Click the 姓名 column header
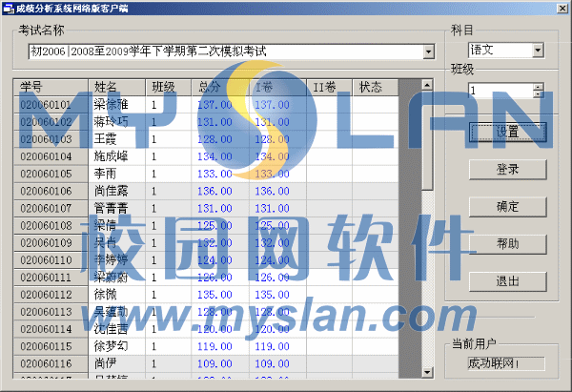 tap(117, 87)
